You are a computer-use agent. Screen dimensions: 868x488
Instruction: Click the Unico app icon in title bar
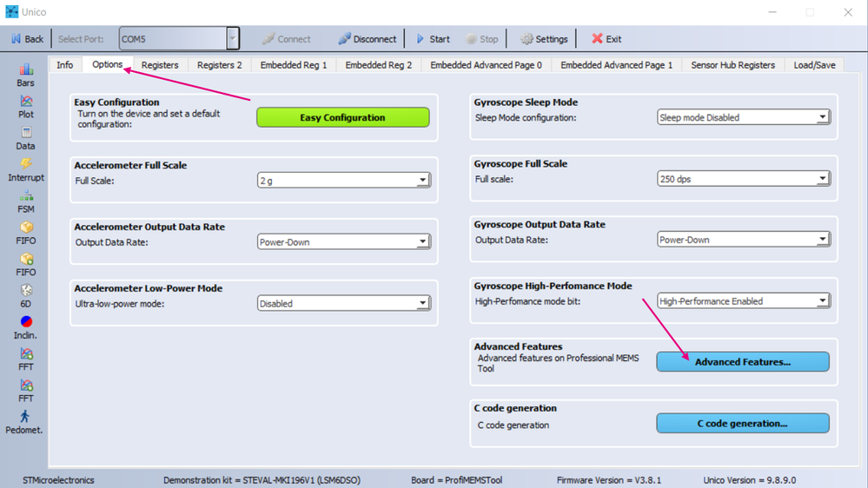(x=11, y=11)
